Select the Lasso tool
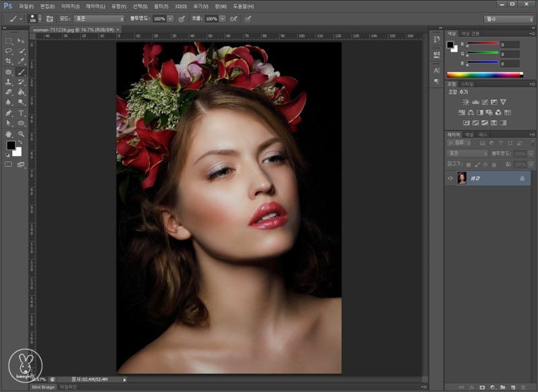This screenshot has width=538, height=392. (x=9, y=50)
